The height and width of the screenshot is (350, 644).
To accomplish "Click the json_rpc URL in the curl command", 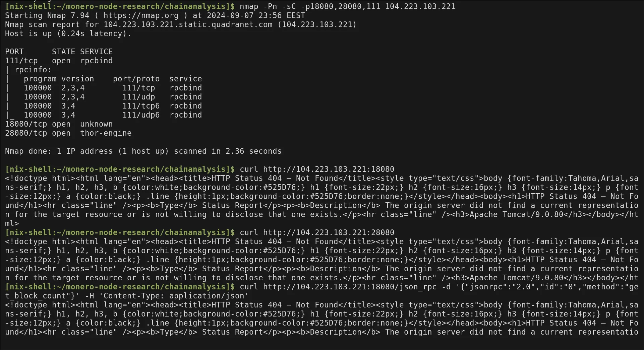I will click(x=350, y=287).
